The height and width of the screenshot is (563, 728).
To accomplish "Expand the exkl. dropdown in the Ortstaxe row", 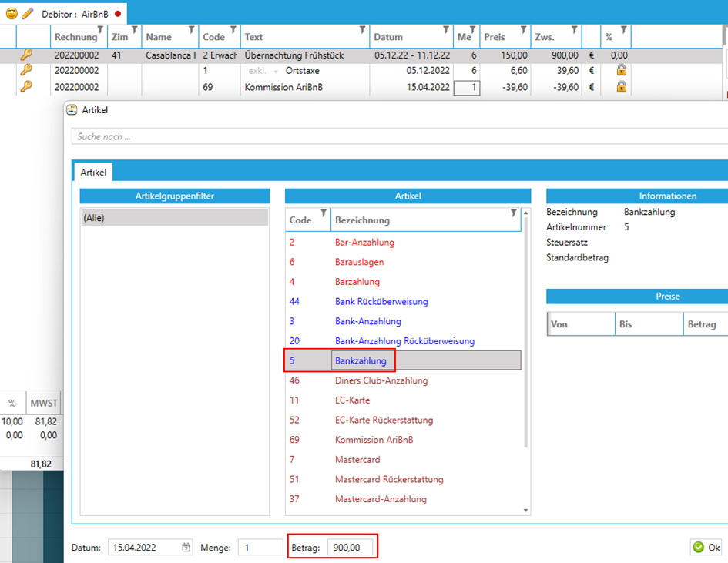I will tap(276, 72).
